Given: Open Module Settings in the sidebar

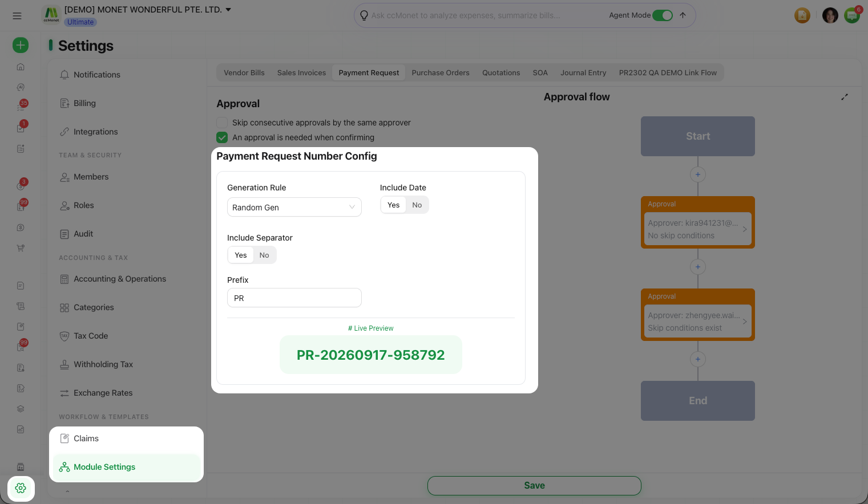Looking at the screenshot, I should point(127,467).
